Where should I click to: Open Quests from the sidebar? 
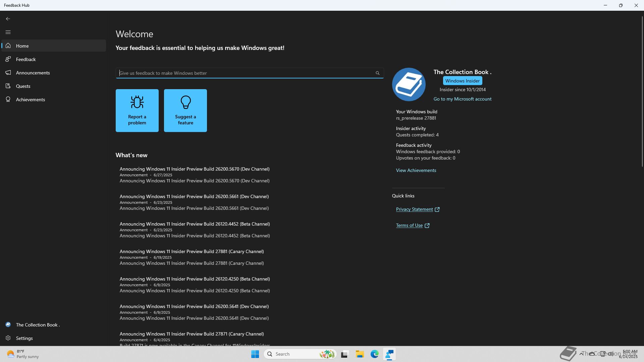pyautogui.click(x=23, y=86)
